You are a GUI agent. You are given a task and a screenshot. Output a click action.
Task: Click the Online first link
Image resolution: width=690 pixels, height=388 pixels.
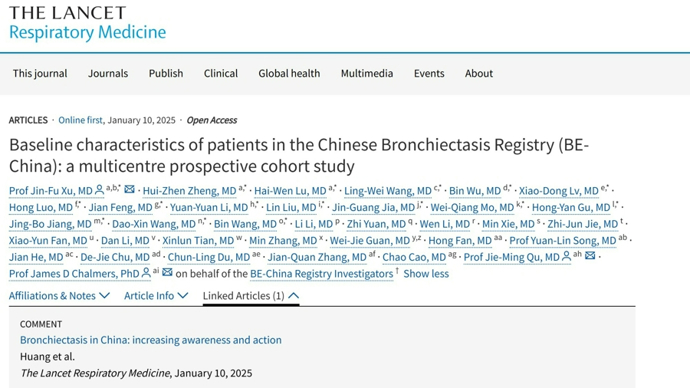click(81, 120)
